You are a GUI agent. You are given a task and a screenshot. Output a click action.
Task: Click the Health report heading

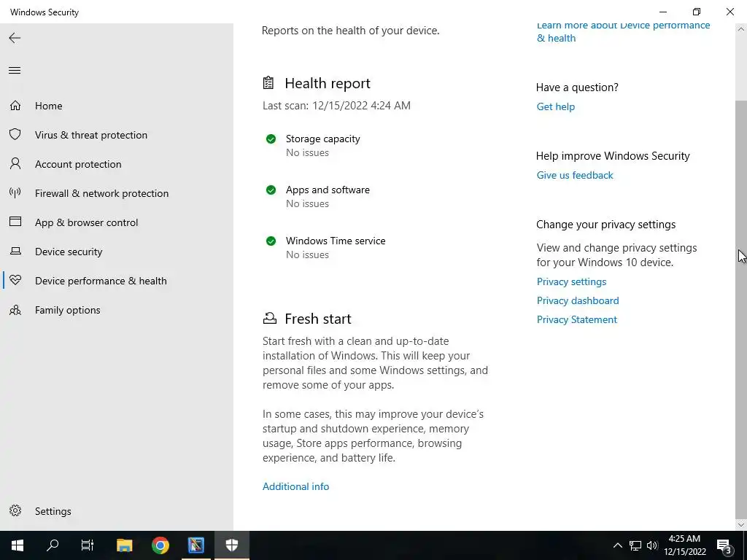328,83
